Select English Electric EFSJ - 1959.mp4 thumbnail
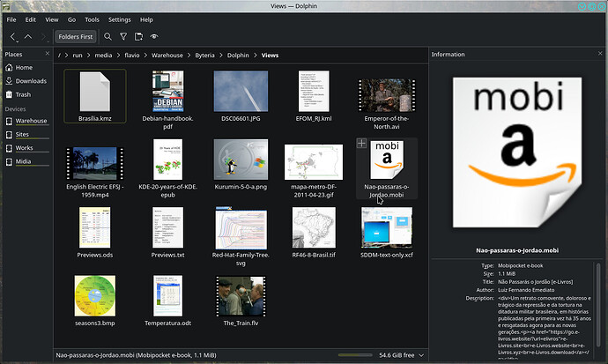This screenshot has height=364, width=608. point(95,163)
